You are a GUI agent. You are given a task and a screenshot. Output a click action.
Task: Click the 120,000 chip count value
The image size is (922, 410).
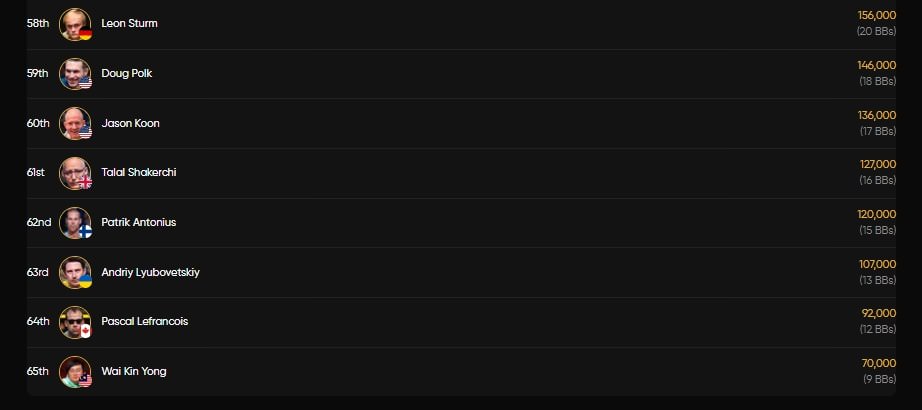click(x=877, y=214)
